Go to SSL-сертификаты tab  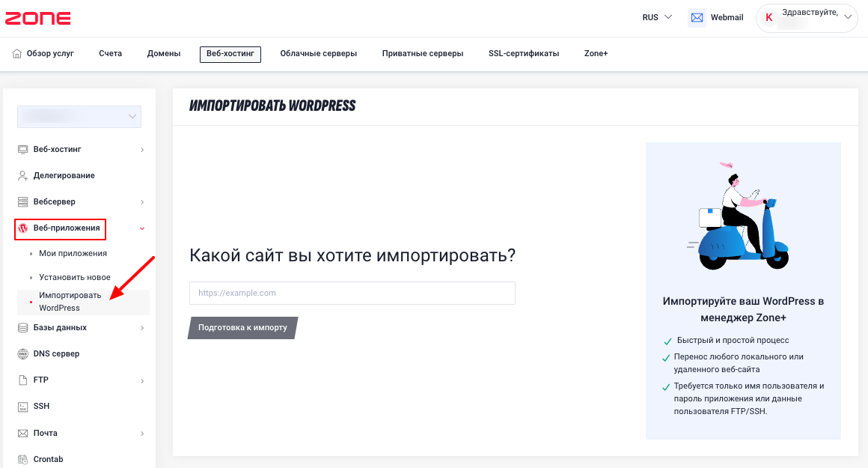click(524, 54)
